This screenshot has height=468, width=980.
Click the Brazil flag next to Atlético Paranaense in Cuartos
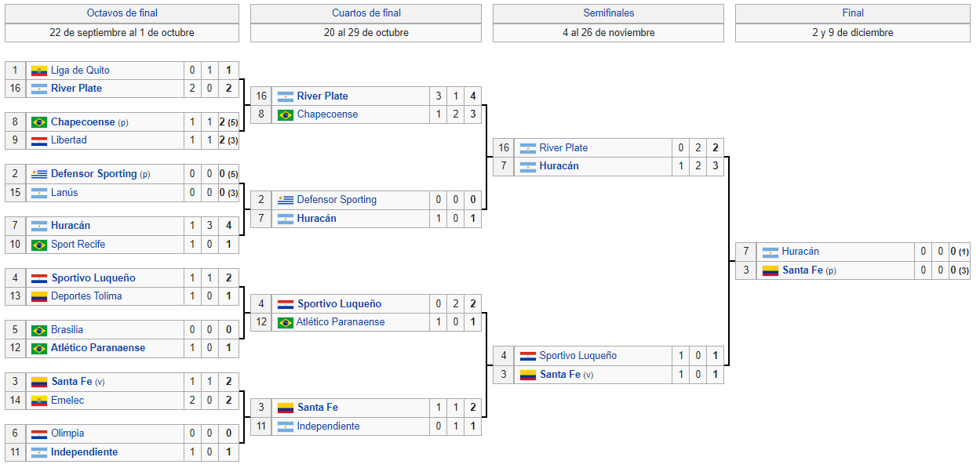pos(285,322)
